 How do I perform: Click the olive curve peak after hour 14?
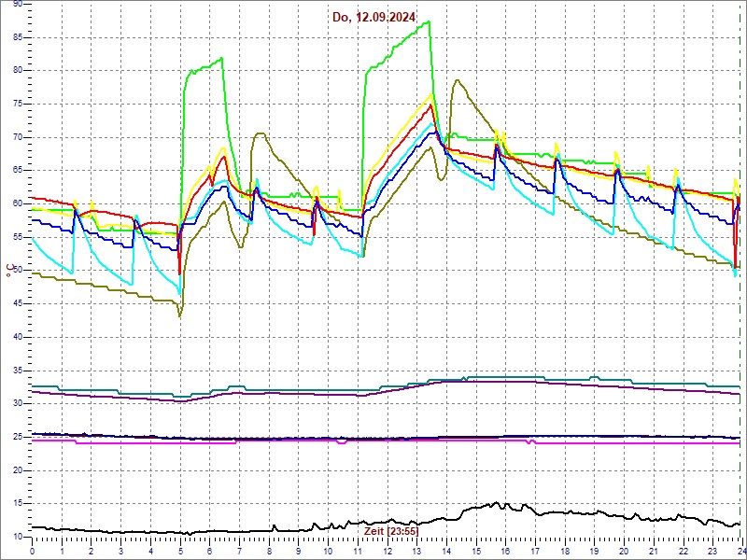click(457, 80)
